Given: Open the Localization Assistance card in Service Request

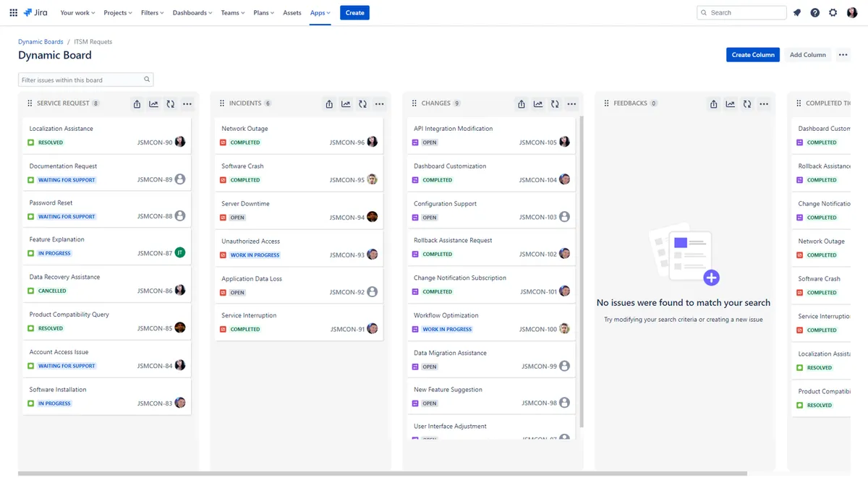Looking at the screenshot, I should click(x=107, y=135).
